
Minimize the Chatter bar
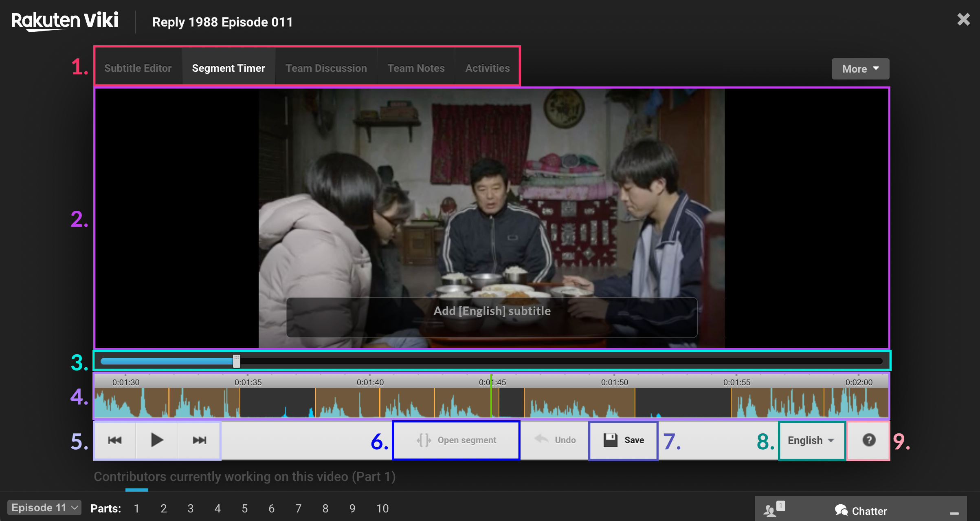[954, 513]
